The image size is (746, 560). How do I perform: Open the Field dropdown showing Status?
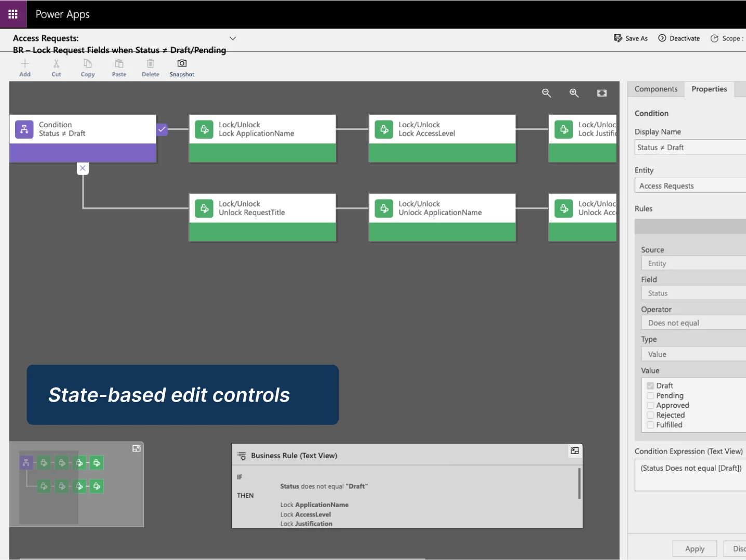coord(693,294)
